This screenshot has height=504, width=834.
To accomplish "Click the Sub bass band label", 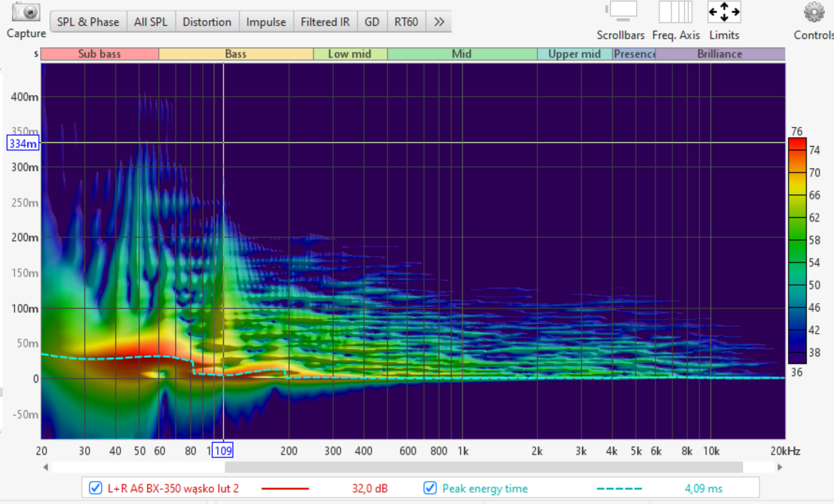I will coord(99,54).
